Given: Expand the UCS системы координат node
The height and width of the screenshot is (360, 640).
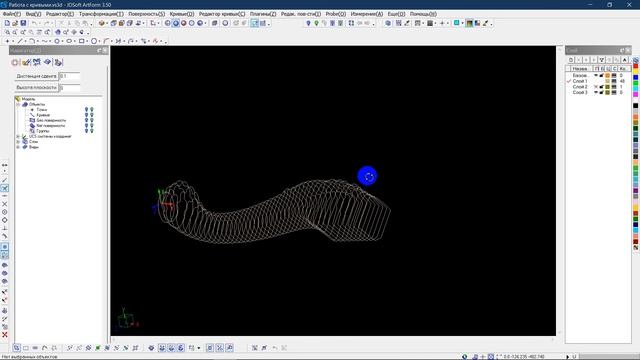Looking at the screenshot, I should pos(18,136).
